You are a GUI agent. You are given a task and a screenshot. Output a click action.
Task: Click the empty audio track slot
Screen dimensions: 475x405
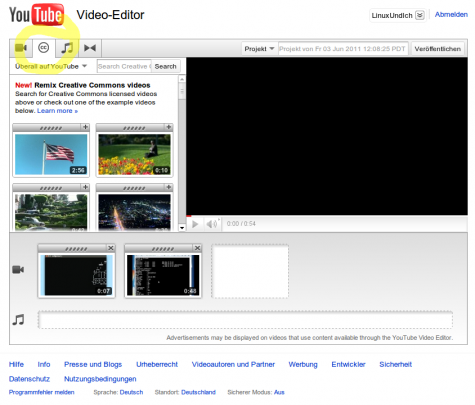pyautogui.click(x=245, y=320)
